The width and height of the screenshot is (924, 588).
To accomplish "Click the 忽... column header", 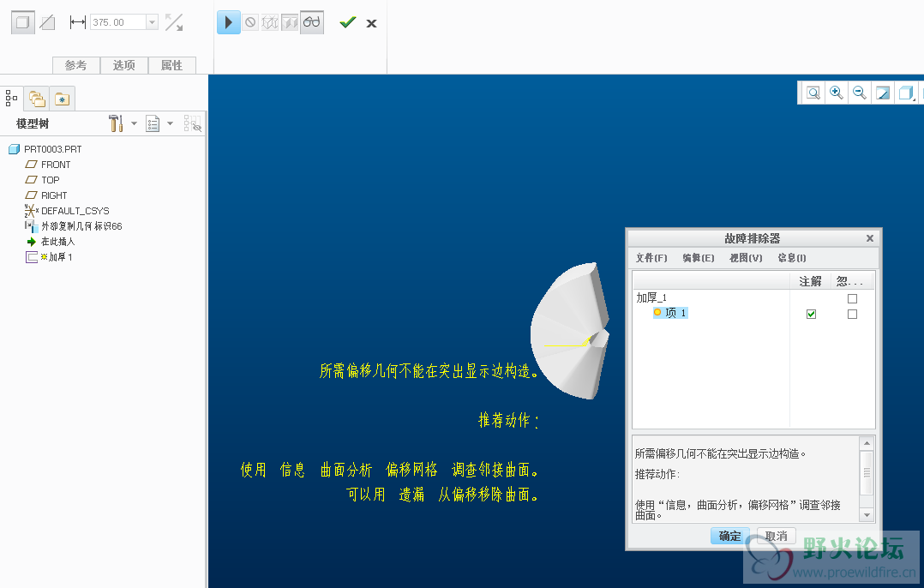I will (x=851, y=281).
